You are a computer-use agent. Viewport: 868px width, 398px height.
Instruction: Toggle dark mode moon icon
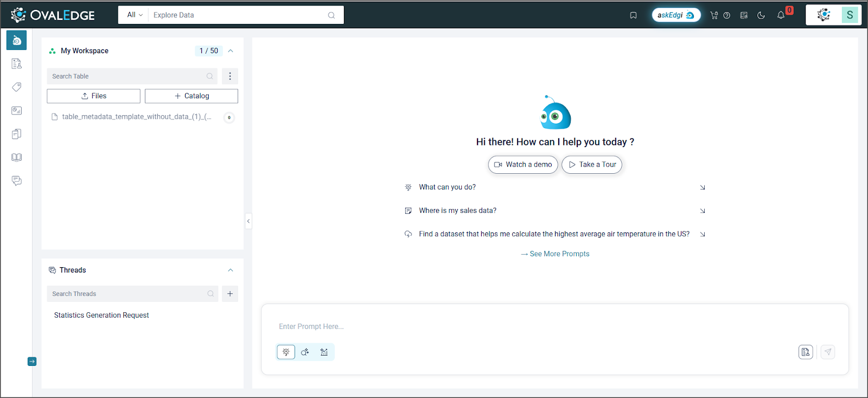click(761, 15)
